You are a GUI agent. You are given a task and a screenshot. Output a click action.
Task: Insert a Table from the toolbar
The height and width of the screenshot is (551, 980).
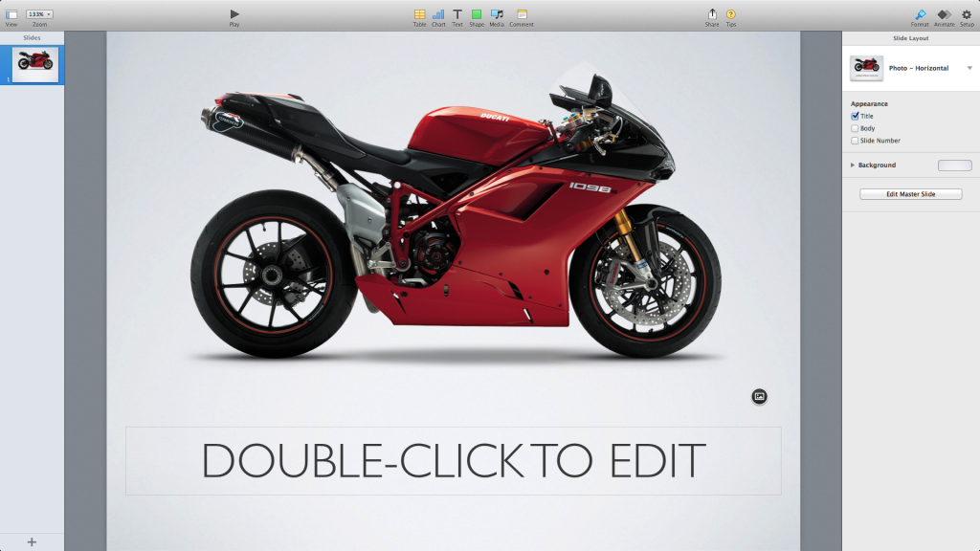pos(419,14)
